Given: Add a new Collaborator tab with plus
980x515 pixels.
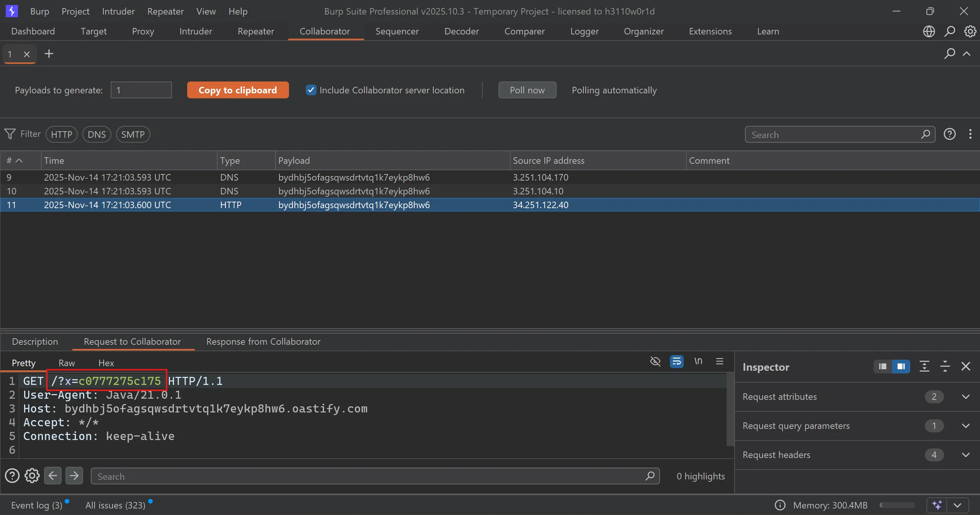Looking at the screenshot, I should (49, 54).
